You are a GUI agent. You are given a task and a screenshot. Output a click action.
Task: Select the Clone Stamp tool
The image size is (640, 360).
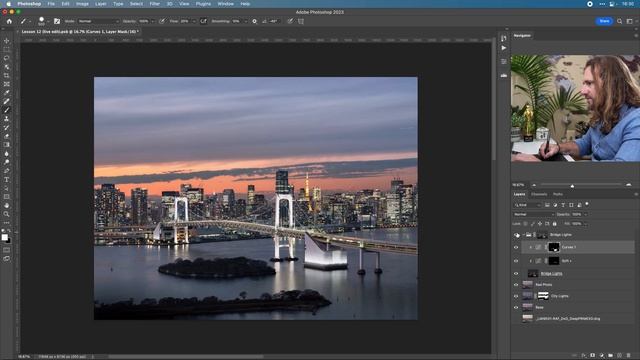pyautogui.click(x=7, y=119)
